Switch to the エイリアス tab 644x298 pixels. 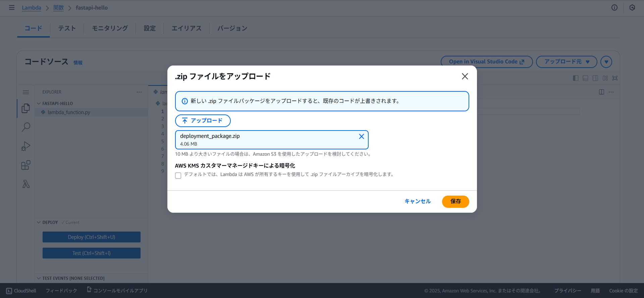186,28
